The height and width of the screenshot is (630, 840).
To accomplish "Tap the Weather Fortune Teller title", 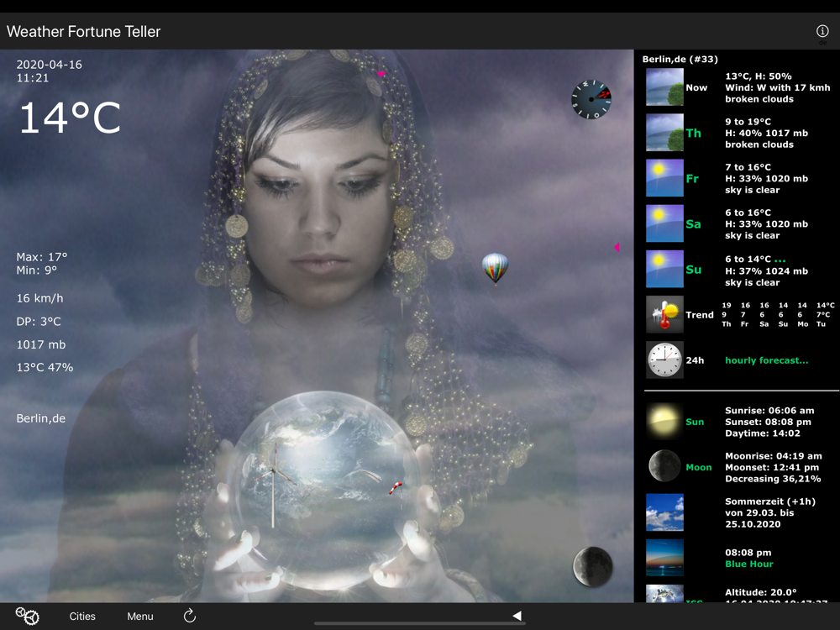I will tap(83, 32).
